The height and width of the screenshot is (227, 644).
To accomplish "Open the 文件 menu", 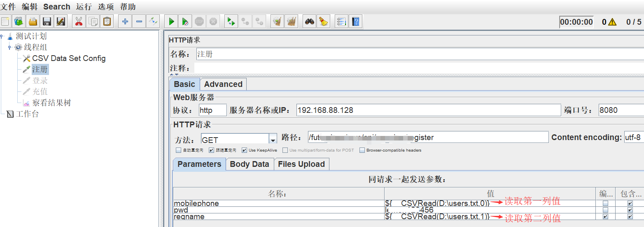I will pyautogui.click(x=8, y=7).
